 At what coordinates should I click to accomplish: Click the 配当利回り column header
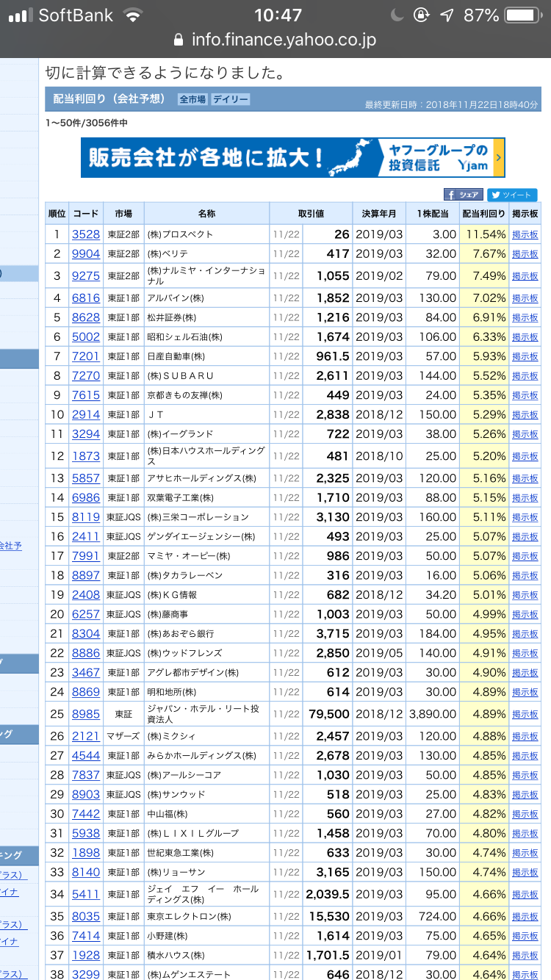[x=484, y=214]
